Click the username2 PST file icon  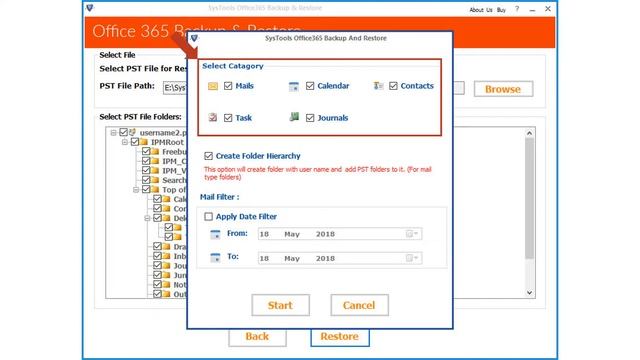click(x=133, y=132)
